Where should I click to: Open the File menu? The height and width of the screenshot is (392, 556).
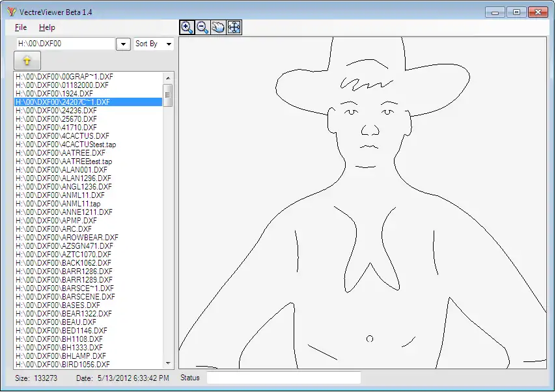pyautogui.click(x=21, y=27)
